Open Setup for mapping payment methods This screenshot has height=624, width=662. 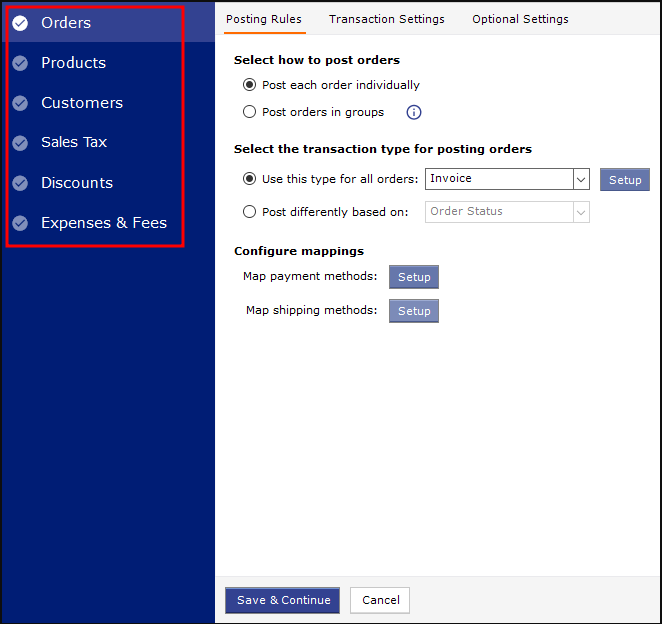coord(414,277)
